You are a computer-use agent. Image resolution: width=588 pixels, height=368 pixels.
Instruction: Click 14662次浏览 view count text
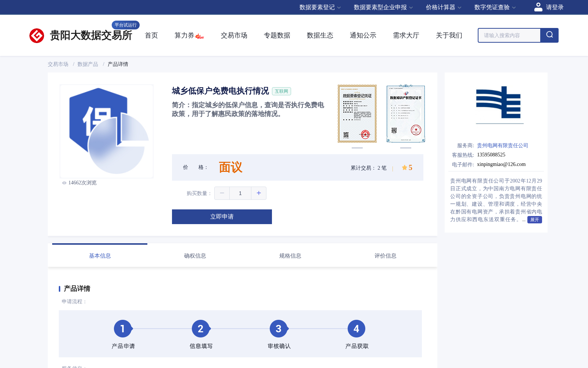82,183
